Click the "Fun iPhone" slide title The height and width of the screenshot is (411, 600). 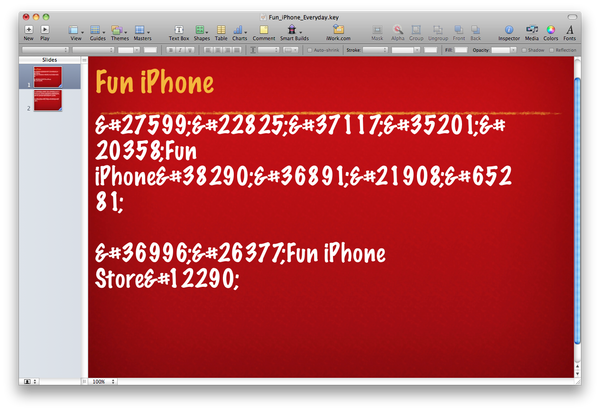pos(155,82)
